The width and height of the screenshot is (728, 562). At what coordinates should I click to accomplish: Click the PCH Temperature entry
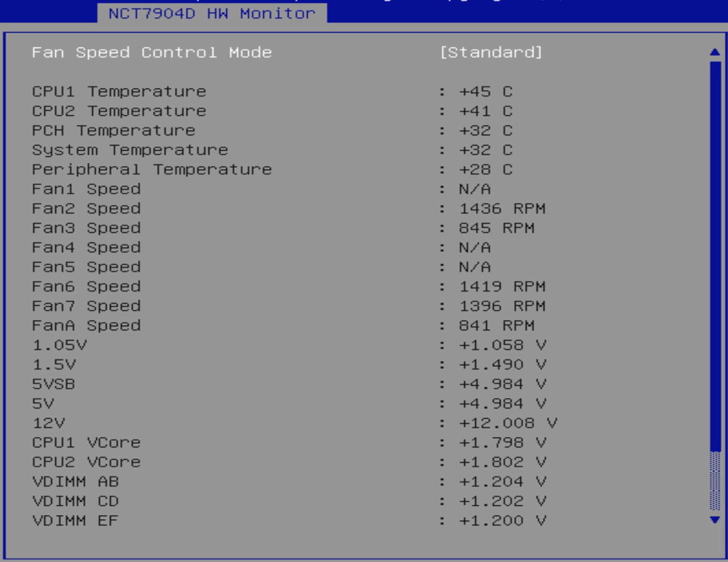click(113, 130)
